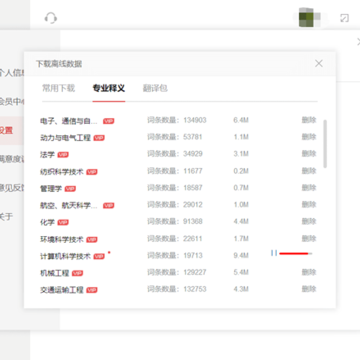
Task: Click the VIP badge next to 化学
Action: [x=63, y=222]
